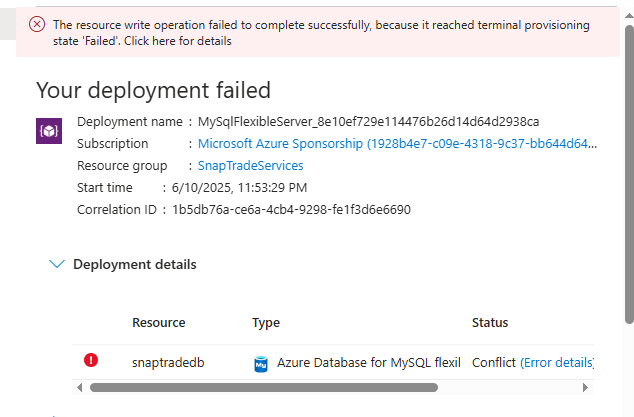Click the red error icon in the alert banner
Image resolution: width=634 pixels, height=417 pixels.
tap(37, 25)
